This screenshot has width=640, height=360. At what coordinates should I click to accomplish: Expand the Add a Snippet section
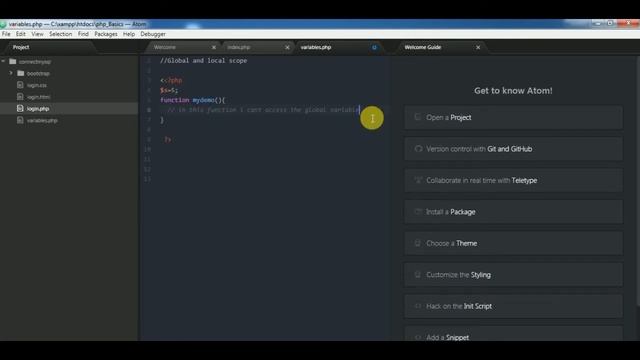(x=513, y=334)
